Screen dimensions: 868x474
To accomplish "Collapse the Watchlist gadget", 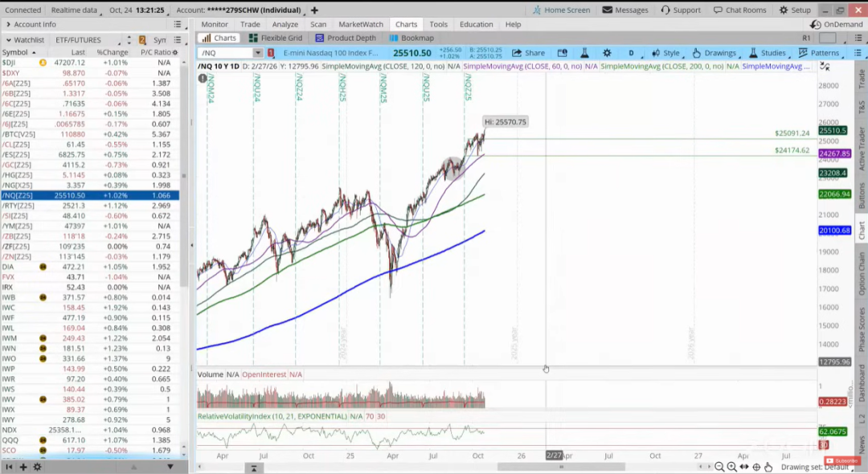I will pyautogui.click(x=8, y=40).
